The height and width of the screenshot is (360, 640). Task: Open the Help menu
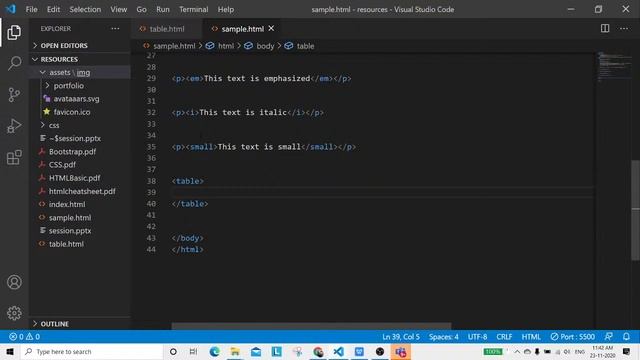(x=226, y=9)
